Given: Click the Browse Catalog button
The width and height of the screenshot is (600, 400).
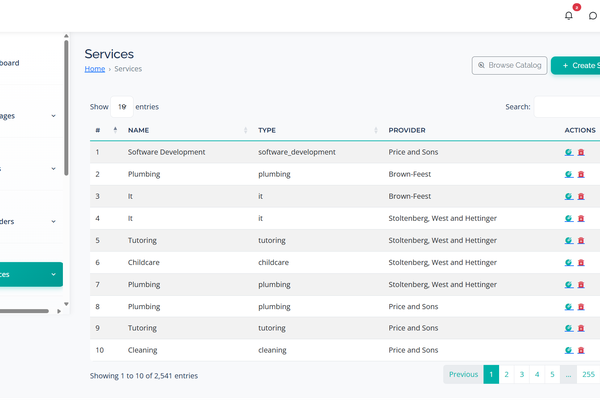Looking at the screenshot, I should [510, 65].
